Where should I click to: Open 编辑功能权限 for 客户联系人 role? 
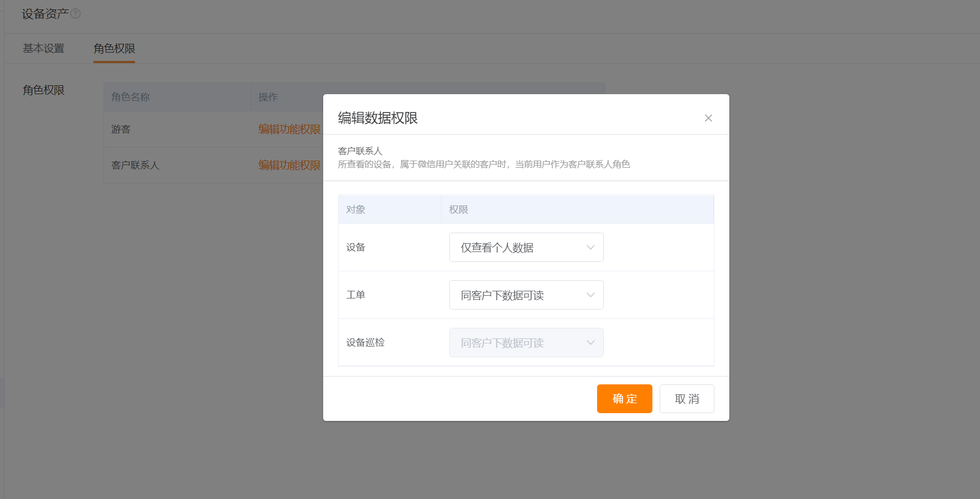pos(289,165)
